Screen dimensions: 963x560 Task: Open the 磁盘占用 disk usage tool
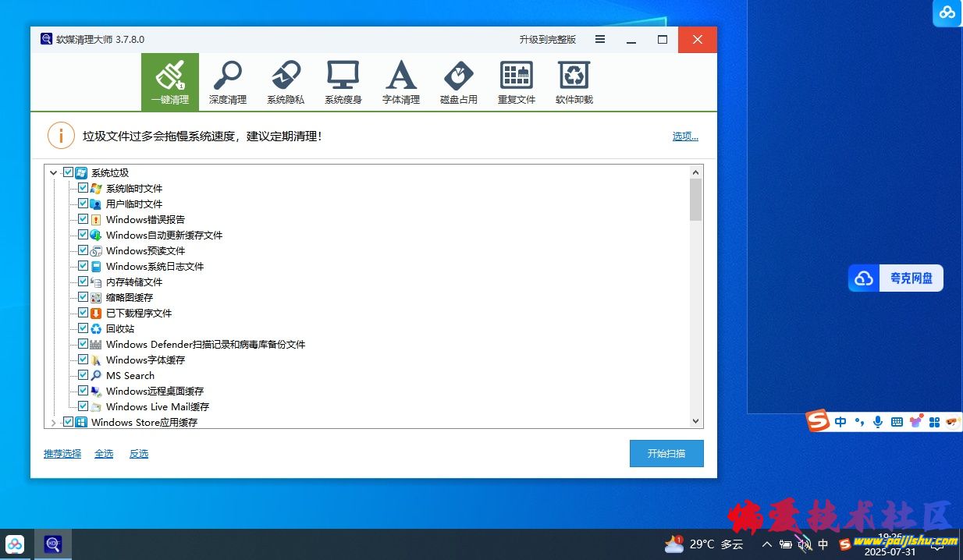point(459,83)
